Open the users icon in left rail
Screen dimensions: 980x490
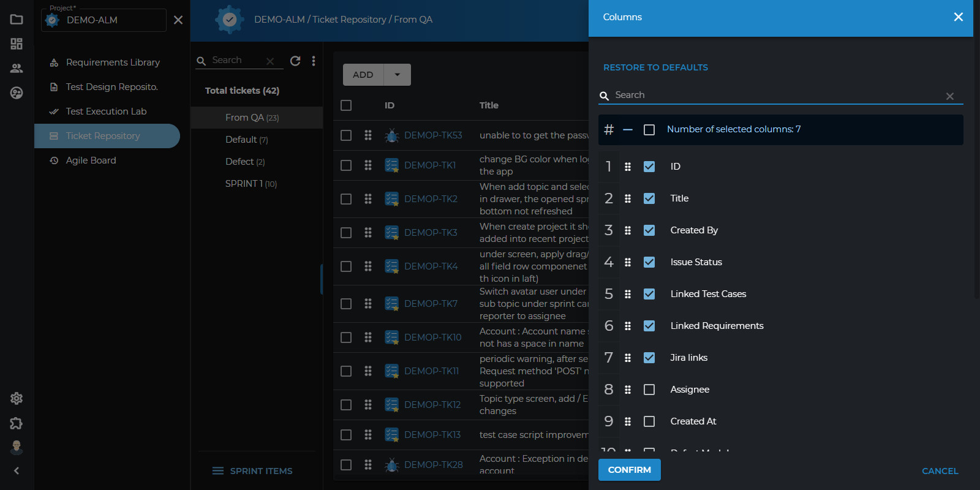point(17,68)
